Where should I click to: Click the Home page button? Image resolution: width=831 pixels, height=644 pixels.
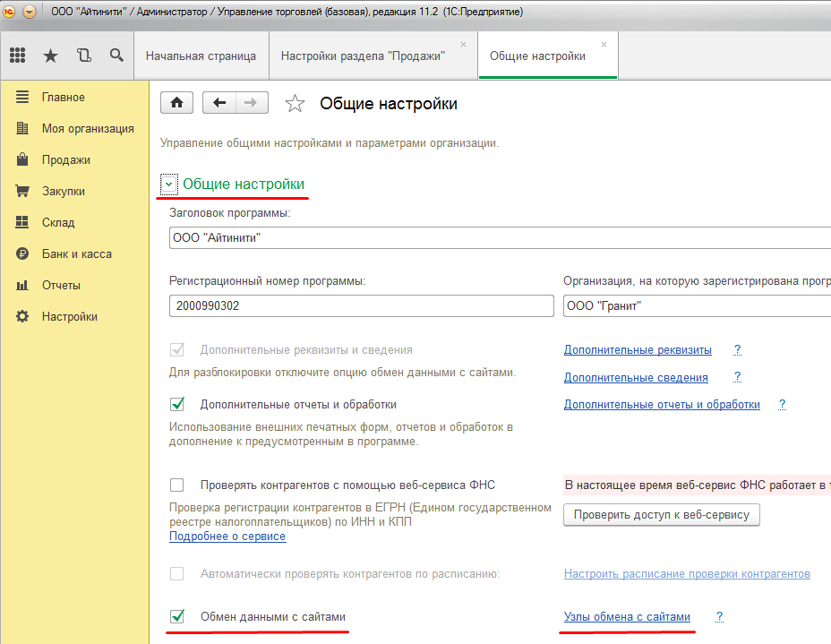click(176, 102)
